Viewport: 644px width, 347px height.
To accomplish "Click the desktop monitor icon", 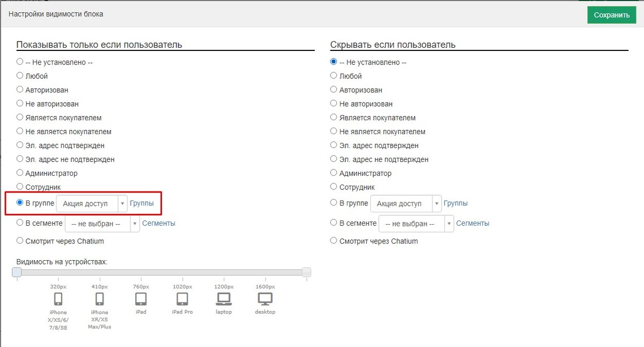I will pyautogui.click(x=265, y=299).
